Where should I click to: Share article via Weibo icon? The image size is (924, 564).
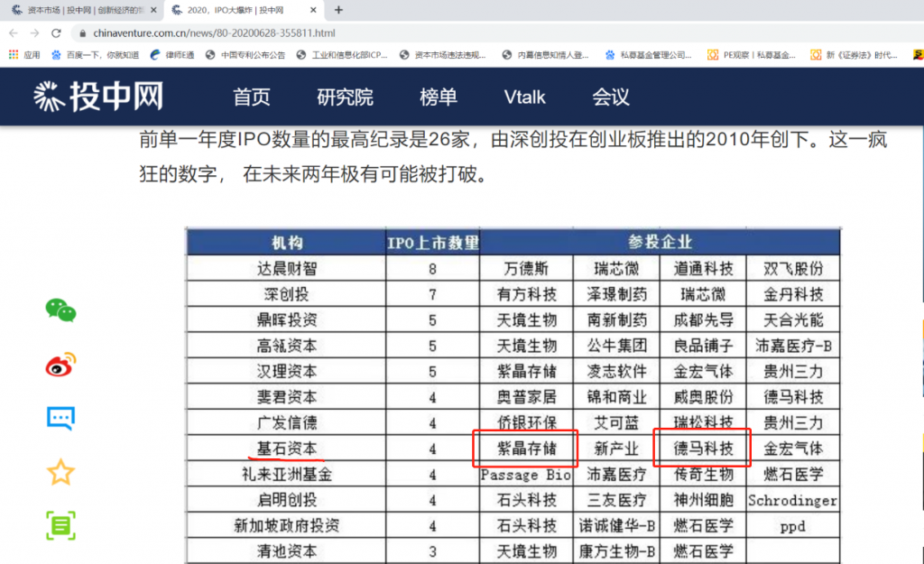pos(60,365)
